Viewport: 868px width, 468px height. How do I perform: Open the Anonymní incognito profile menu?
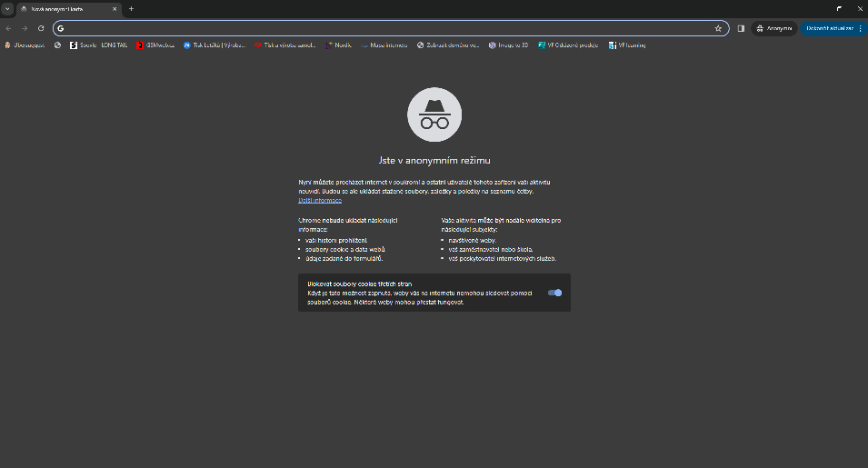tap(774, 28)
